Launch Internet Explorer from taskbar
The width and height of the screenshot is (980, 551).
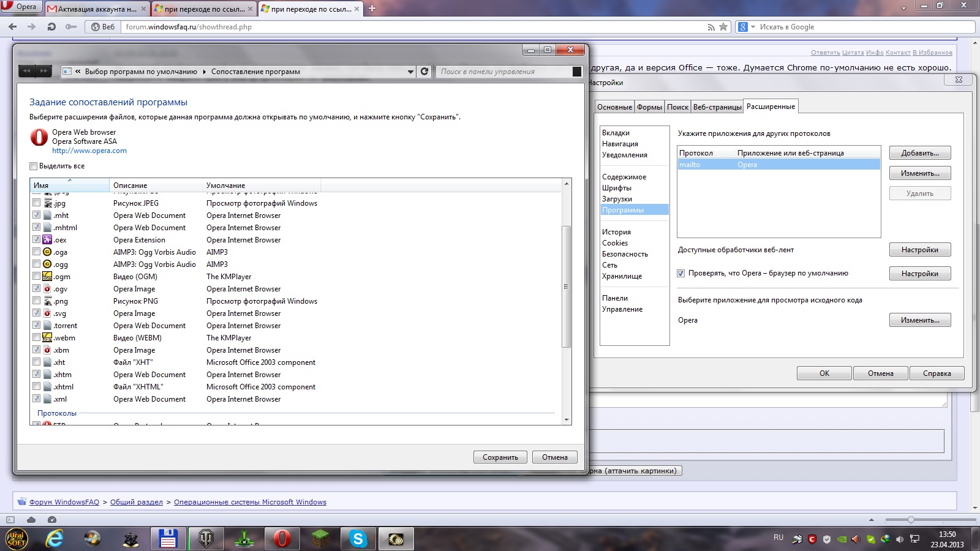55,539
